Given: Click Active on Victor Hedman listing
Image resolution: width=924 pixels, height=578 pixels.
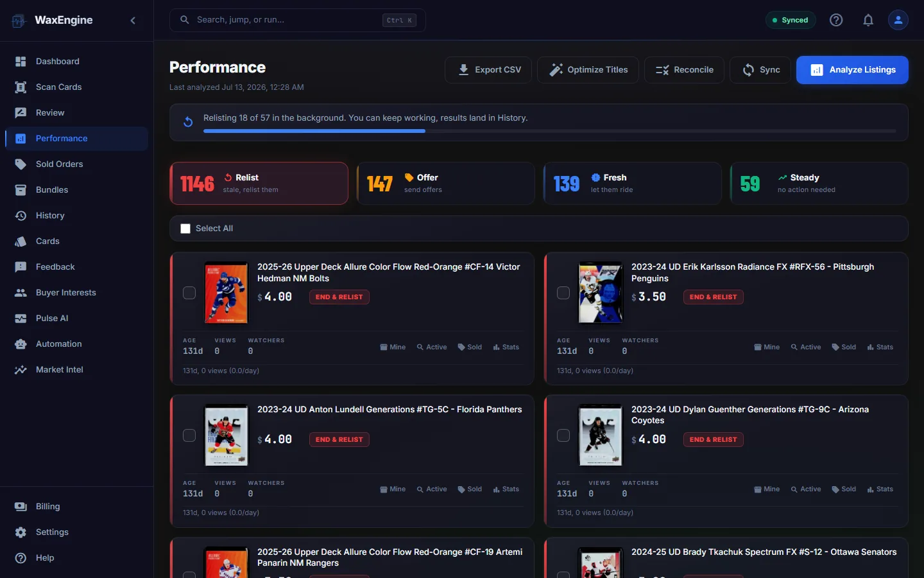Looking at the screenshot, I should [x=432, y=347].
